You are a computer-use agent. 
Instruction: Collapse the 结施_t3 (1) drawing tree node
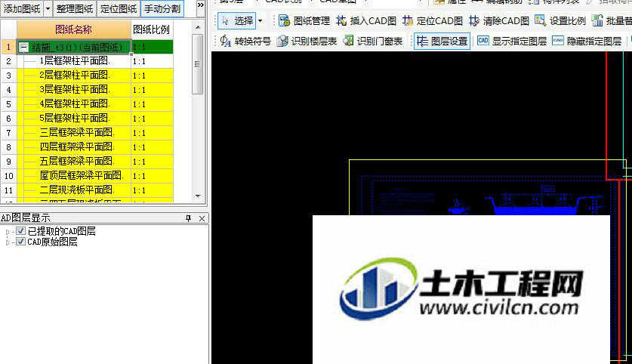[x=23, y=47]
